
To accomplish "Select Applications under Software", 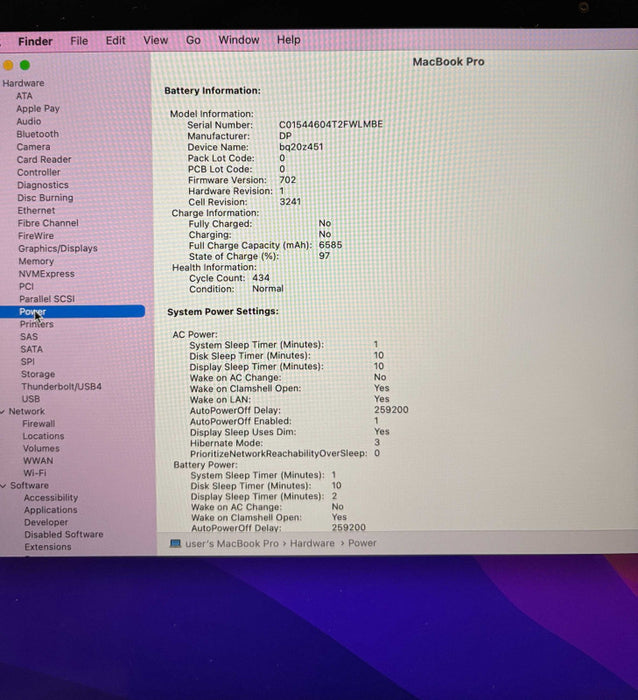I will (50, 510).
